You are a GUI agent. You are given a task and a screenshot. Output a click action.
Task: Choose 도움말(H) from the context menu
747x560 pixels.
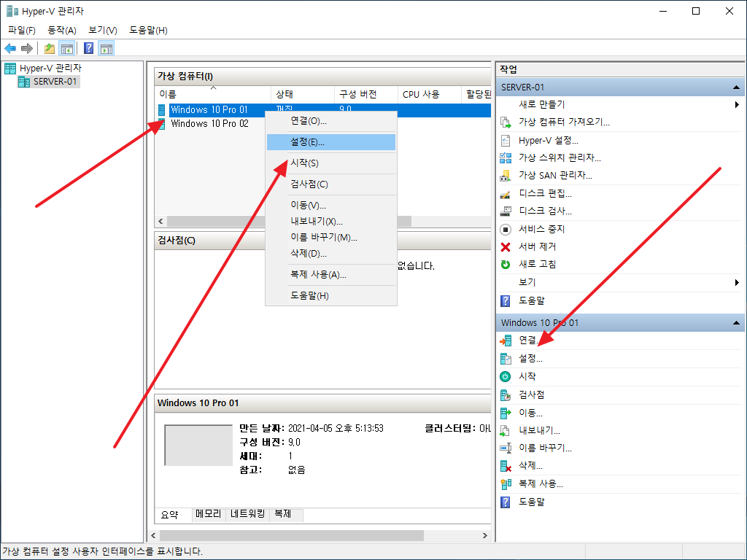coord(331,296)
